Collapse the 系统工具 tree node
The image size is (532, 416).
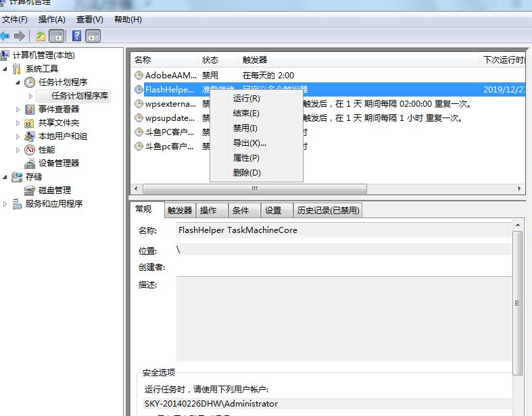coord(5,69)
